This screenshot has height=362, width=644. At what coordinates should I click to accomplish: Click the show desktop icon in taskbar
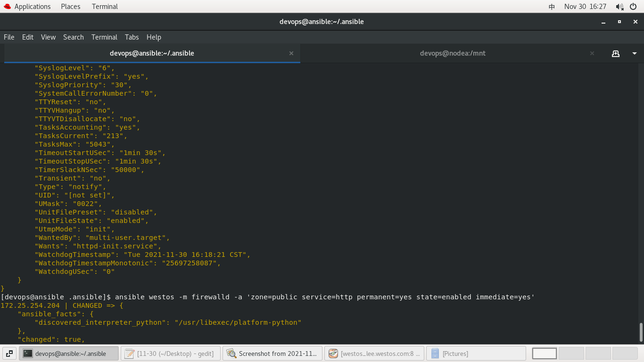coord(9,354)
